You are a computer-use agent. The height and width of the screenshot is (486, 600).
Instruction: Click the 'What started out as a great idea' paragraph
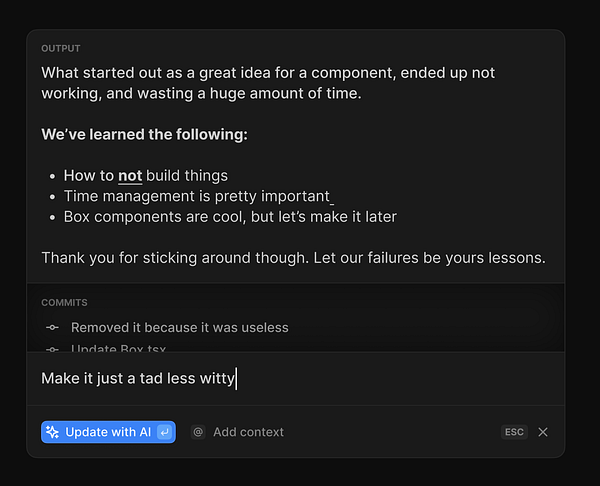268,83
